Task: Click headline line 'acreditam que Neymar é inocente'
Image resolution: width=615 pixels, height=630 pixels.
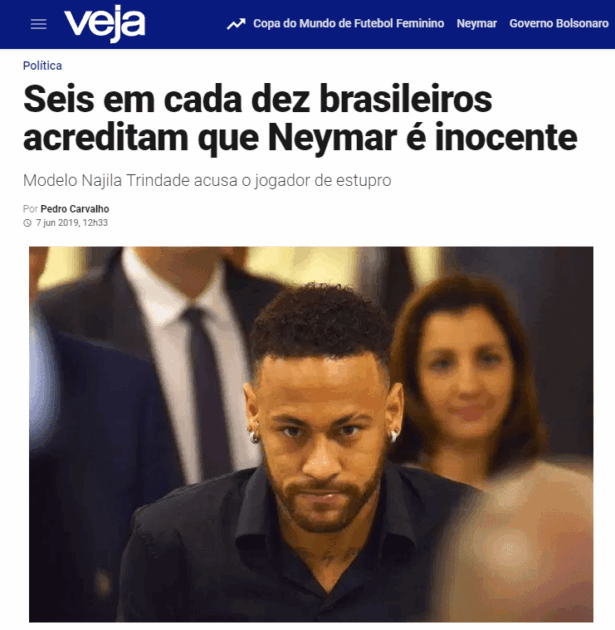Action: [x=300, y=137]
